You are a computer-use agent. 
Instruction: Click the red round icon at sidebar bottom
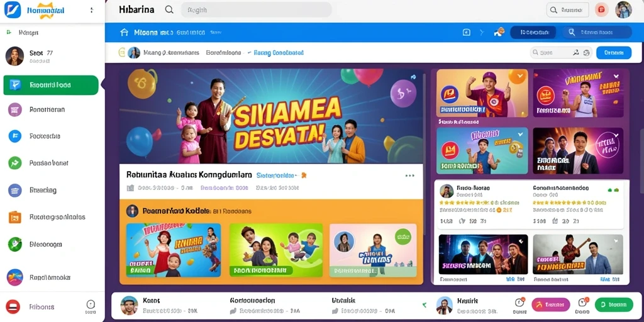(13, 307)
